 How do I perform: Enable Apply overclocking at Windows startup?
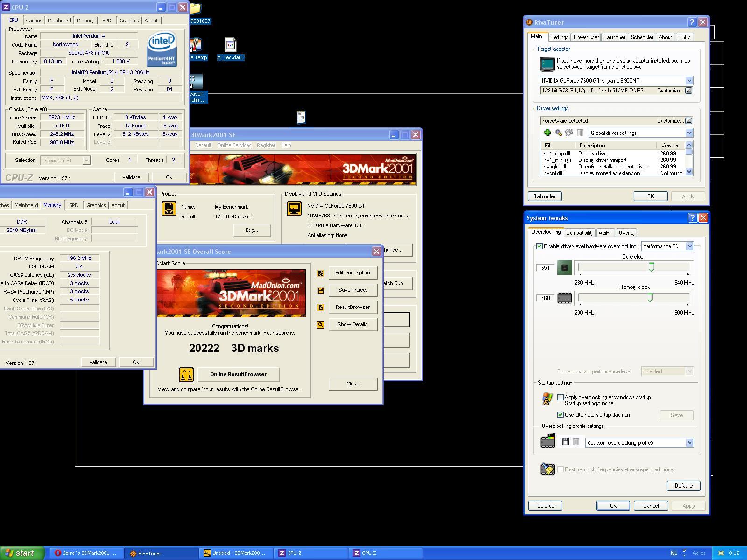560,397
